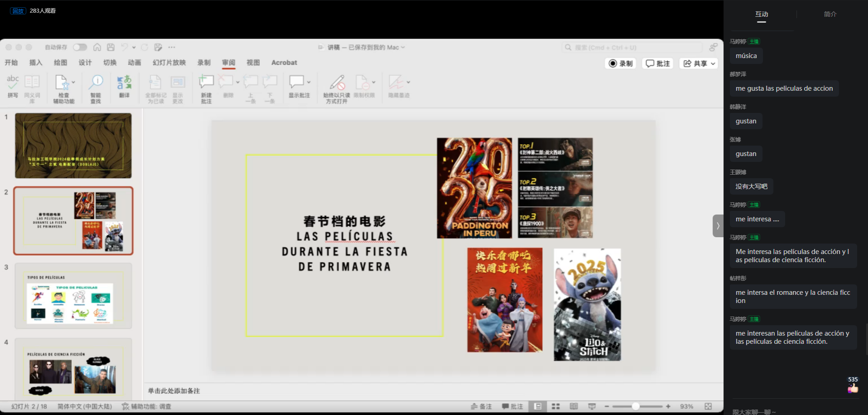868x415 pixels.
Task: Click the Spelling check (拼写) icon
Action: click(x=13, y=85)
